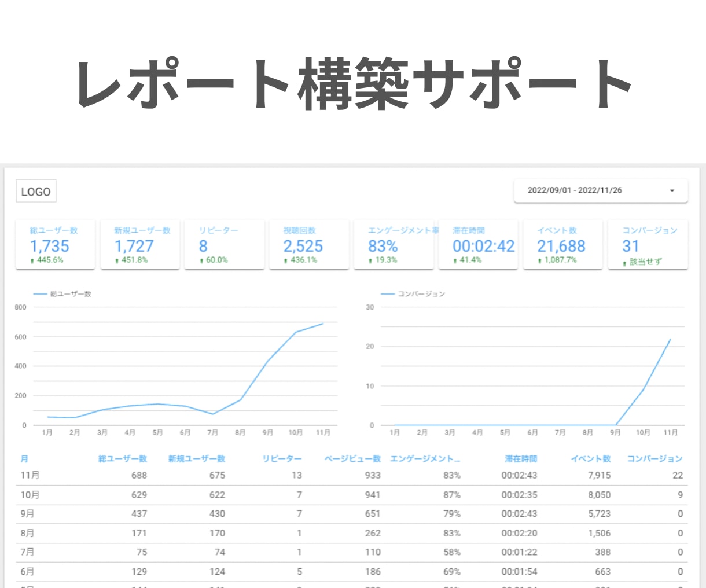
Task: Click new users cell 675 in 11月 row
Action: (x=217, y=475)
